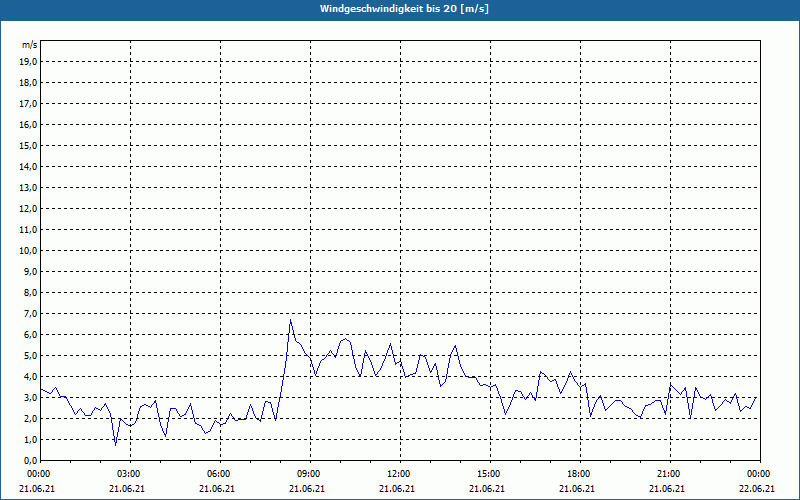800x500 pixels.
Task: Click the '17,0' y-axis value
Action: tap(28, 104)
